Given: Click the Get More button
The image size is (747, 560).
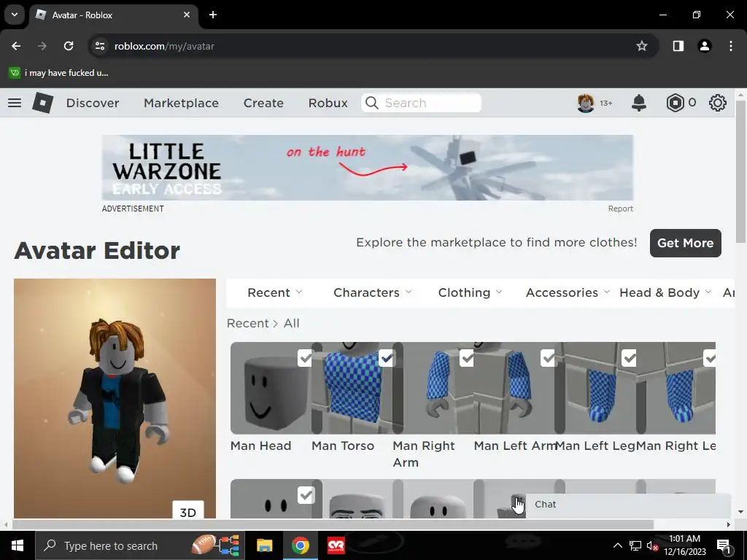Looking at the screenshot, I should [686, 243].
